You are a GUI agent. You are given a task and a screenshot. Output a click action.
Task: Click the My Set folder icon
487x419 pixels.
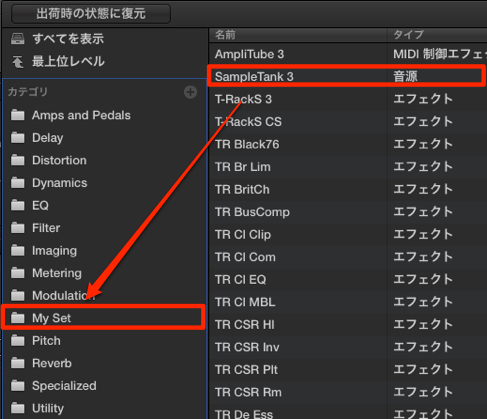tap(18, 318)
